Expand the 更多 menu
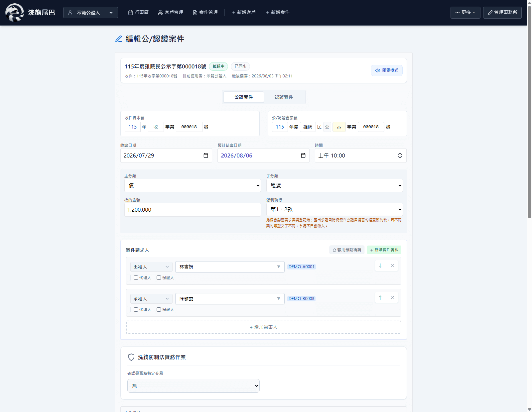This screenshot has width=532, height=412. [x=465, y=13]
